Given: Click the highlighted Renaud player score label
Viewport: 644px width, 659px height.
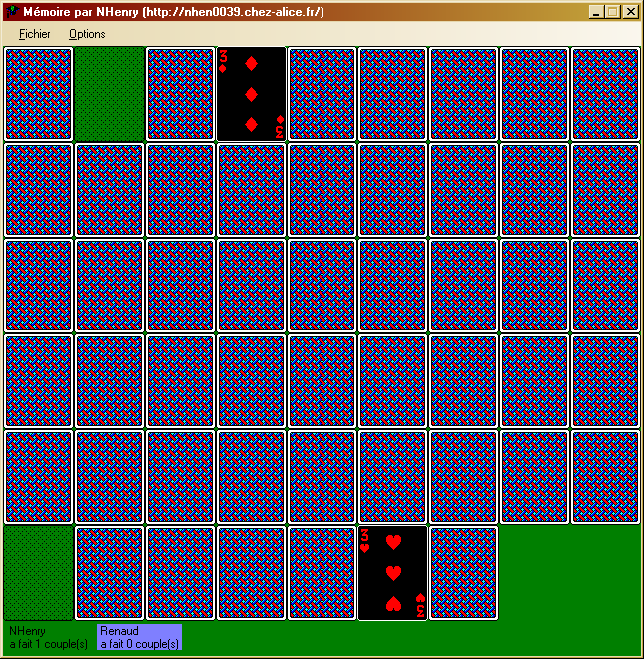Looking at the screenshot, I should click(140, 637).
